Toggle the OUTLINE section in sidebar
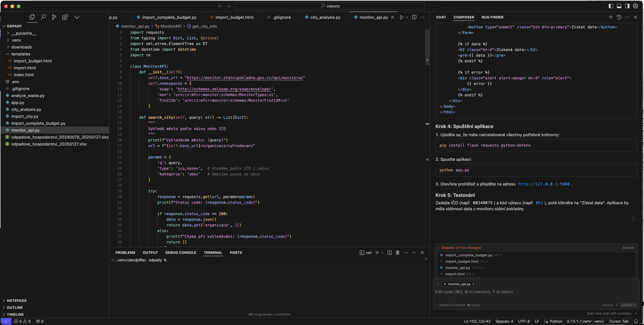 coord(14,307)
